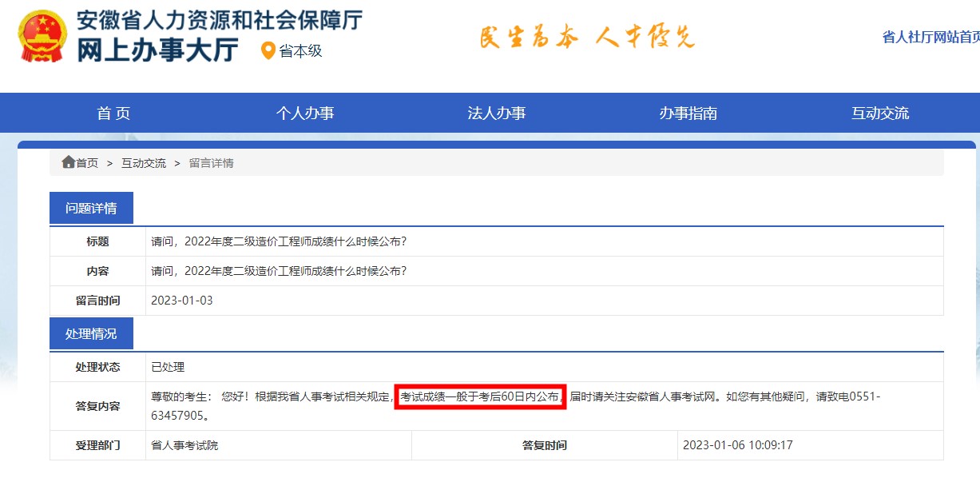Click the 首页 breadcrumb link
This screenshot has width=980, height=494.
(87, 163)
